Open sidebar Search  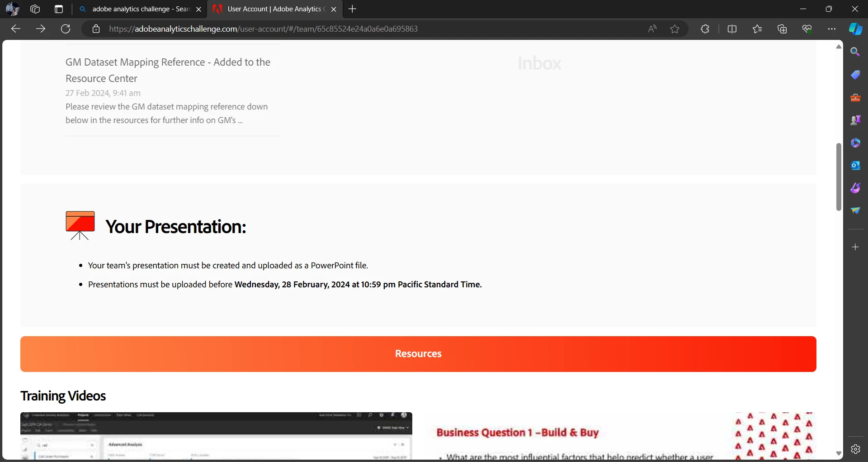click(x=855, y=52)
